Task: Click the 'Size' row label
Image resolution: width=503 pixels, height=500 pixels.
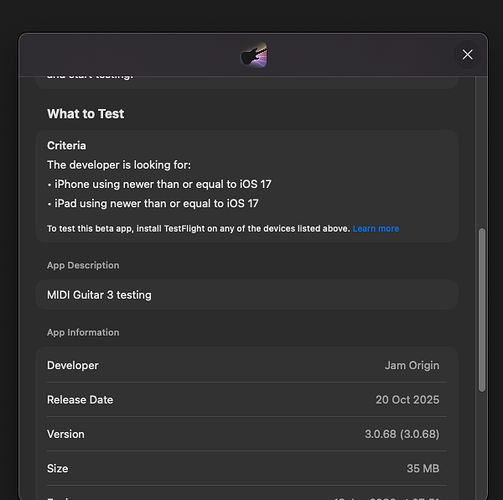Action: (x=58, y=468)
